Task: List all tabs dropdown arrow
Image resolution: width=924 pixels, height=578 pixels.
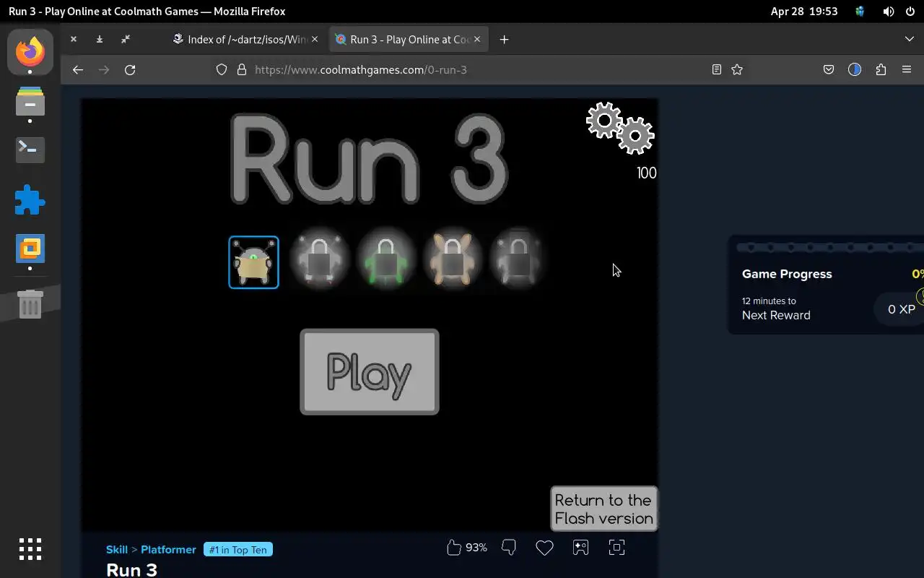Action: 910,40
